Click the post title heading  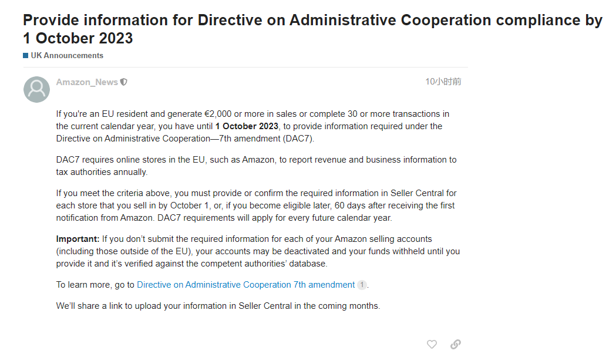click(312, 29)
